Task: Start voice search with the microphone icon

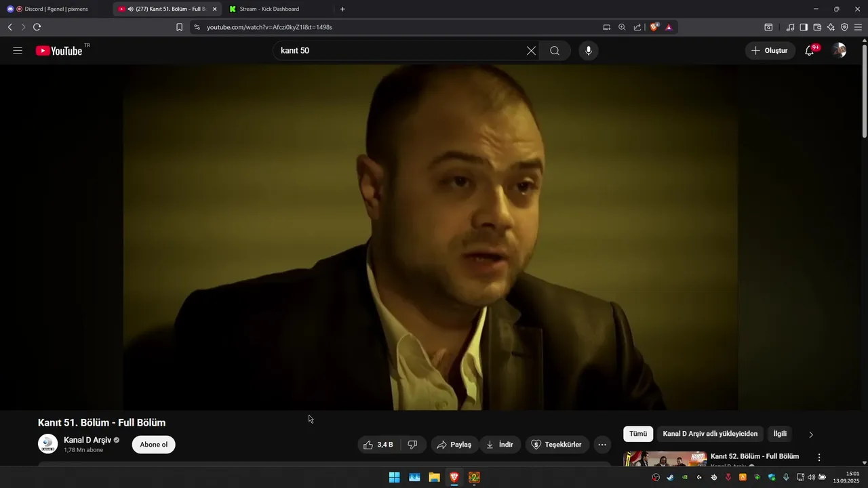Action: coord(588,51)
